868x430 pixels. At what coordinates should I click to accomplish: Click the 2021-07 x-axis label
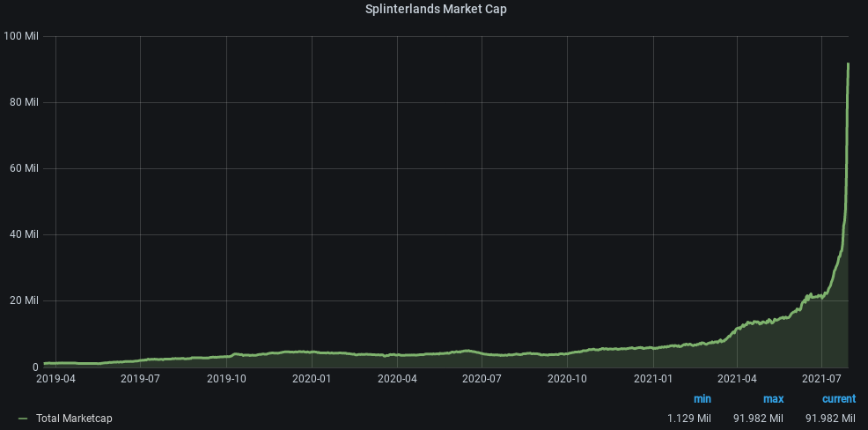[x=822, y=379]
